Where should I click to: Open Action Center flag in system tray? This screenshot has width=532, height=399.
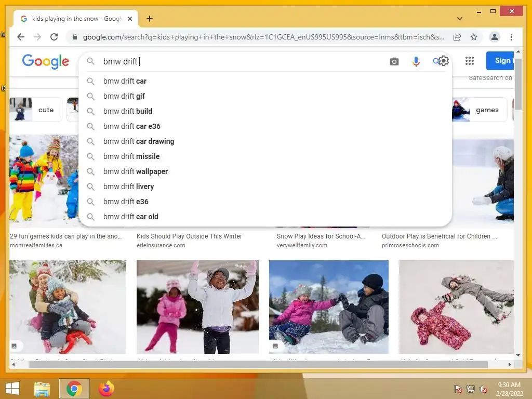(x=458, y=389)
